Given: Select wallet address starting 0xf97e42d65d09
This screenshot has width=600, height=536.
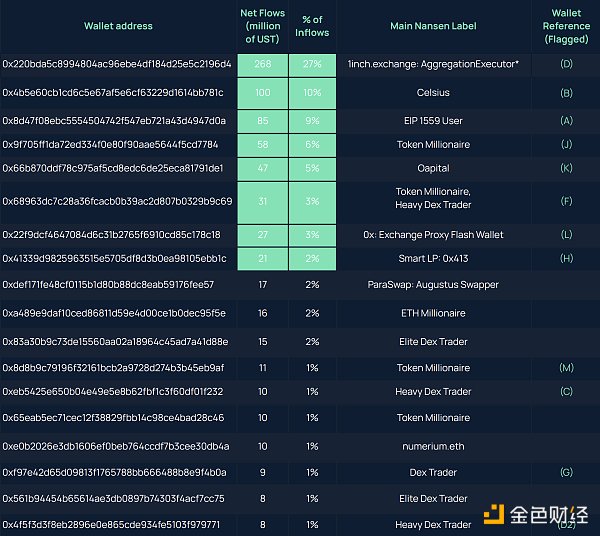Looking at the screenshot, I should (x=114, y=473).
